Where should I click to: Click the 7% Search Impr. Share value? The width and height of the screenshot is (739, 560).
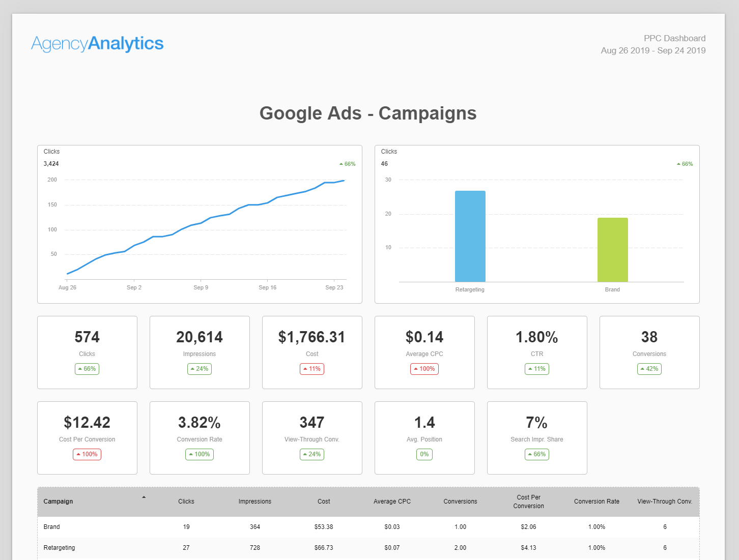pos(537,423)
